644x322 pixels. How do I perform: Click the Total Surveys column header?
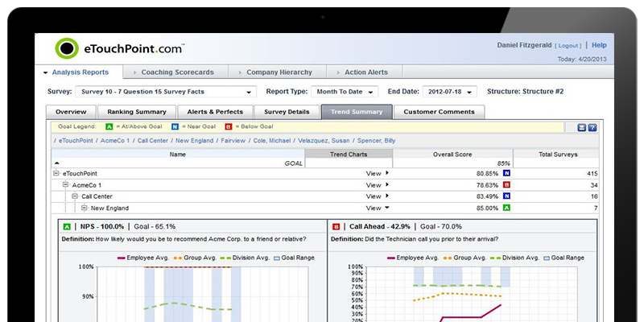click(x=558, y=155)
